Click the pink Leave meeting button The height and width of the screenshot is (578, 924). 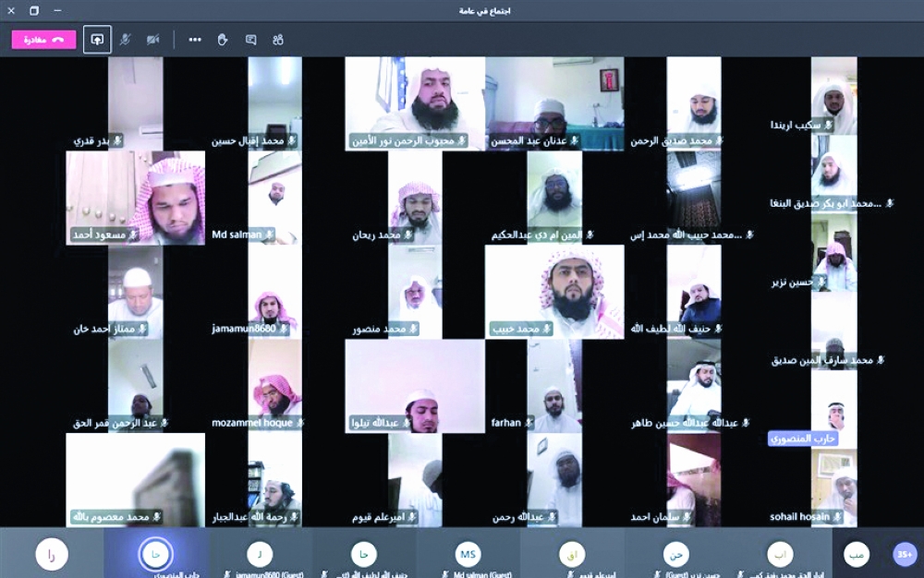click(43, 40)
